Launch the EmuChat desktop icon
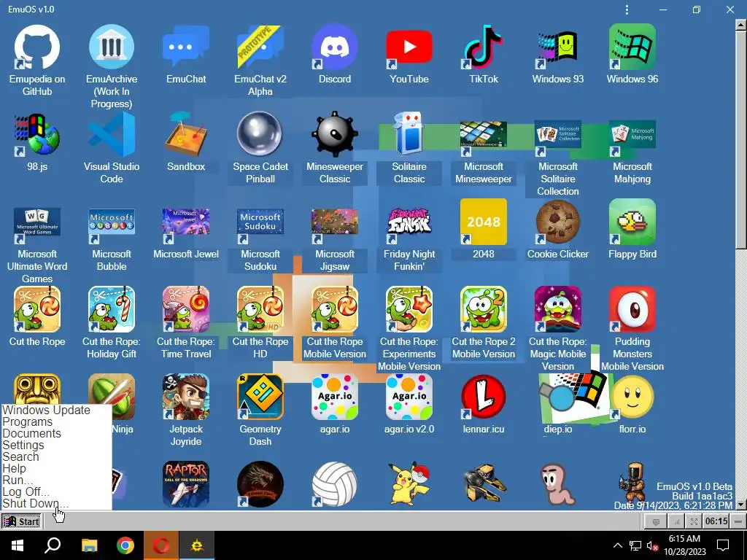 (186, 47)
